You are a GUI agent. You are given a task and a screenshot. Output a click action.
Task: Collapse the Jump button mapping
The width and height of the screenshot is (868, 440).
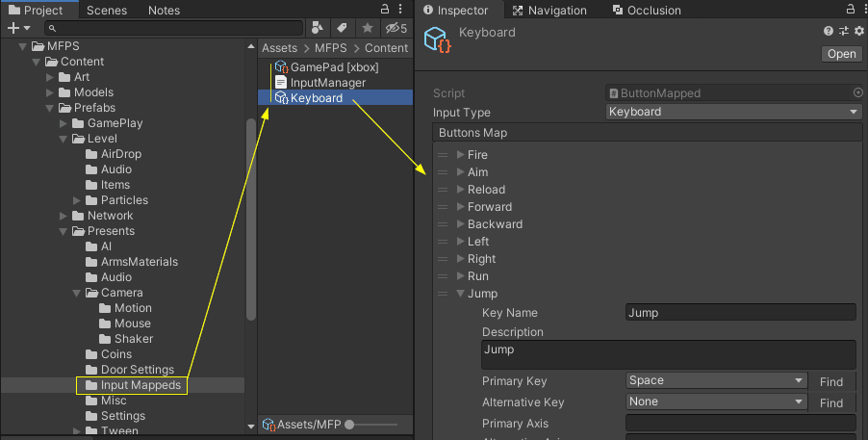tap(461, 294)
